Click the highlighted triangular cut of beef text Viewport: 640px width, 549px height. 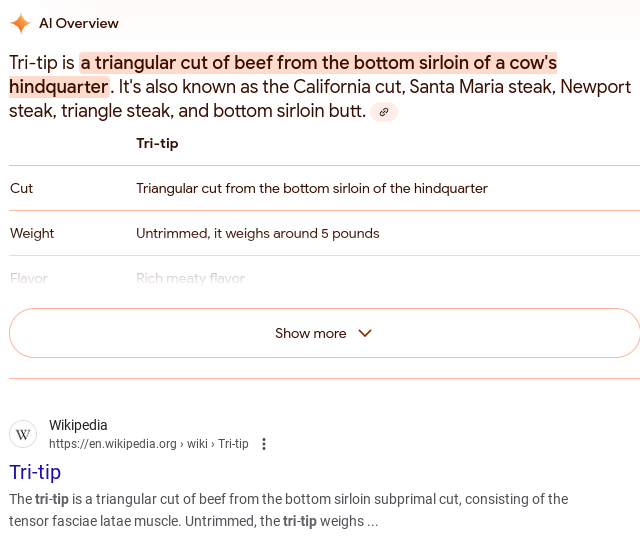[318, 63]
